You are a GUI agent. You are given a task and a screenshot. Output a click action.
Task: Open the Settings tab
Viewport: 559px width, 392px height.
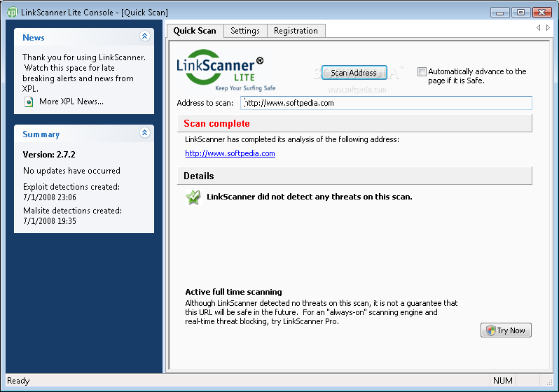click(245, 31)
